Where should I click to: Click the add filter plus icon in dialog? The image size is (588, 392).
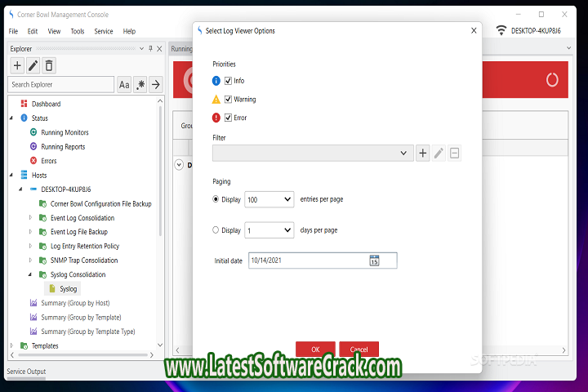pyautogui.click(x=423, y=153)
